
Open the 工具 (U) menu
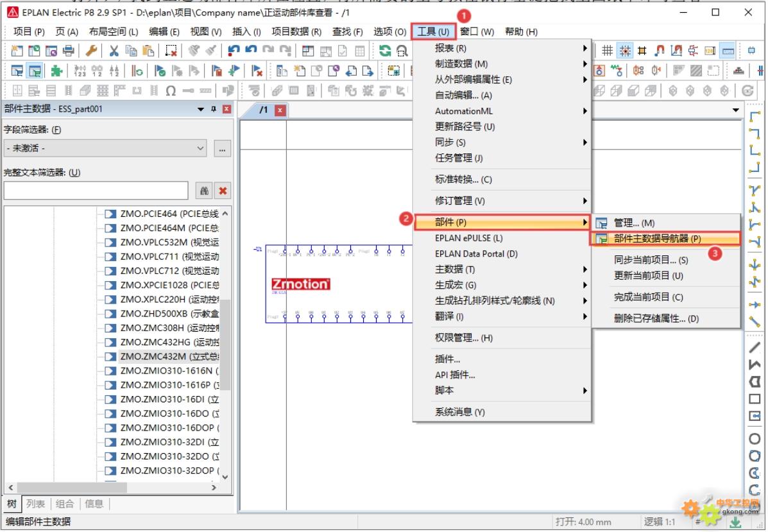click(x=433, y=32)
